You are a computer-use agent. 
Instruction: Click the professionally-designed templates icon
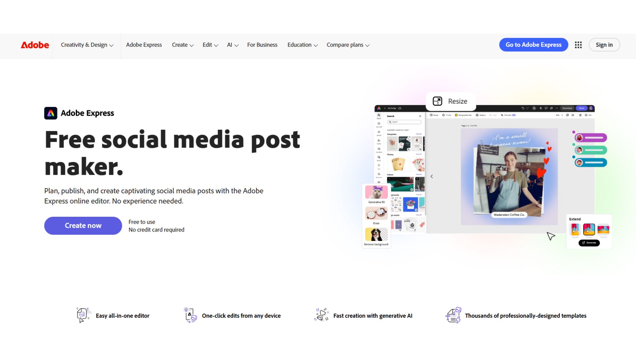453,315
